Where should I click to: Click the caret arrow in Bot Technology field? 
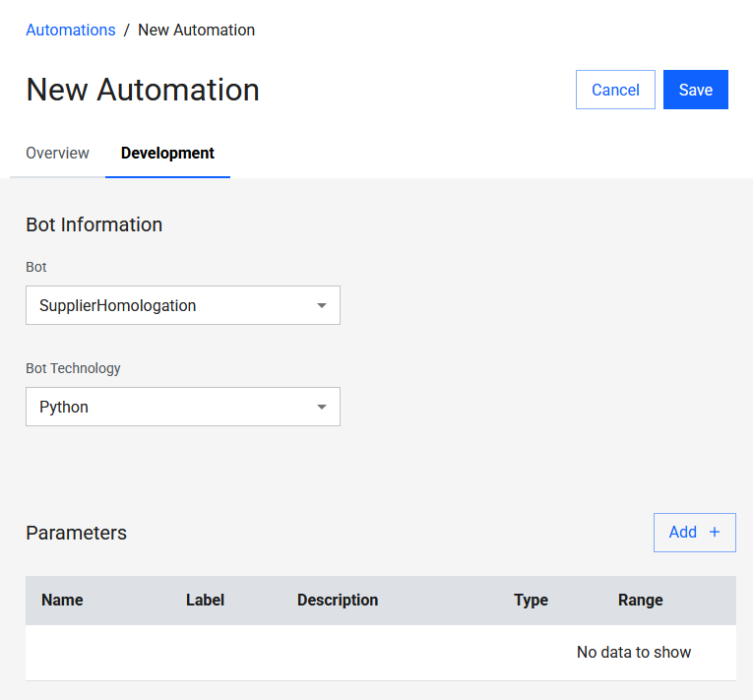(x=321, y=407)
